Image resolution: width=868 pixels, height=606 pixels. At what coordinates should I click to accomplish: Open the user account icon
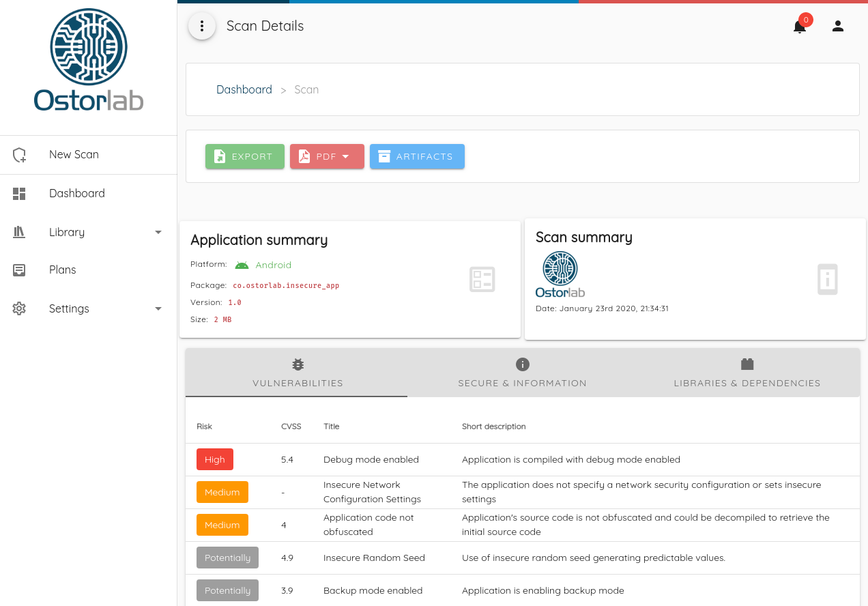[838, 26]
